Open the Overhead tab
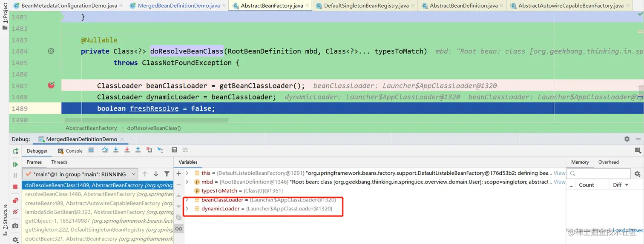Image resolution: width=644 pixels, height=244 pixels. click(608, 162)
